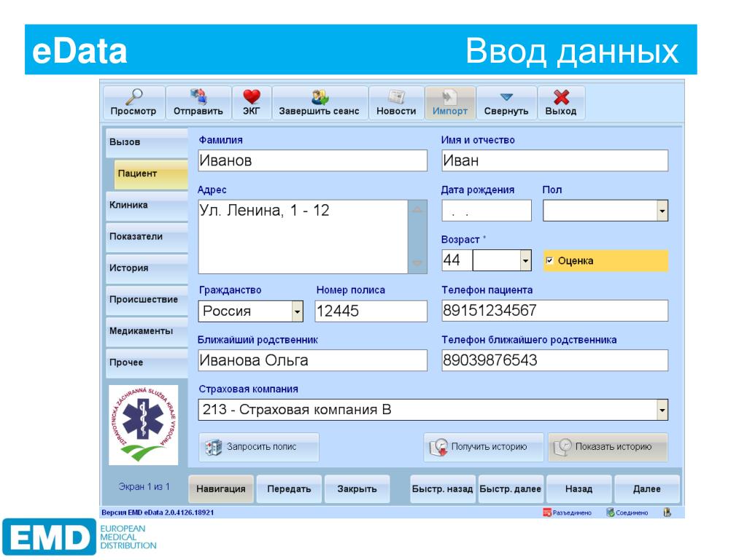Click the Возраст field showing 44
Viewport: 747px width, 560px height.
coord(457,260)
